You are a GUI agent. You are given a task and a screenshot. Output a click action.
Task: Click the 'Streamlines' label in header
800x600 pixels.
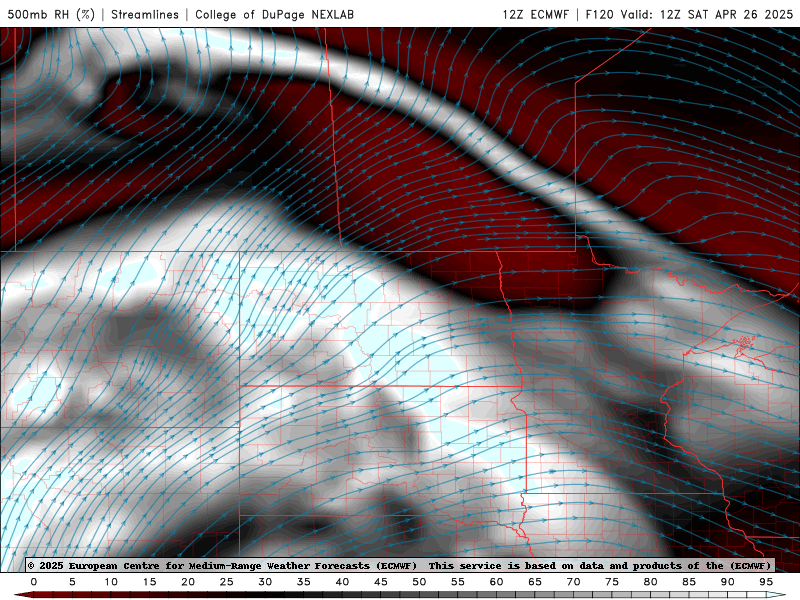[x=145, y=14]
